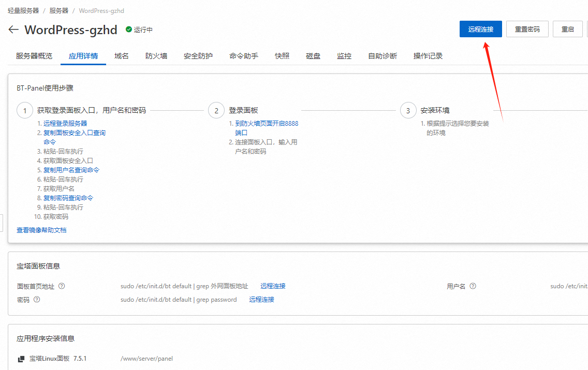Screen dimensions: 588x370
Task: Open the 操作记录 tab
Action: tap(428, 56)
